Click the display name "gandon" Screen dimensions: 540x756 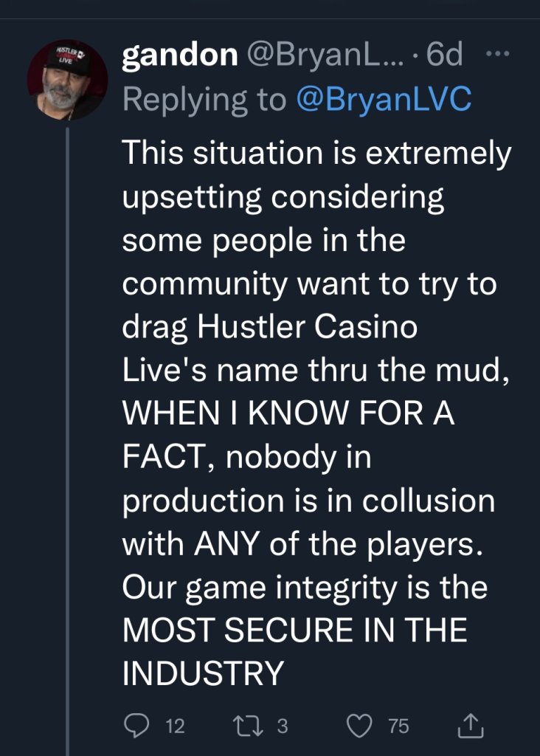pyautogui.click(x=179, y=57)
